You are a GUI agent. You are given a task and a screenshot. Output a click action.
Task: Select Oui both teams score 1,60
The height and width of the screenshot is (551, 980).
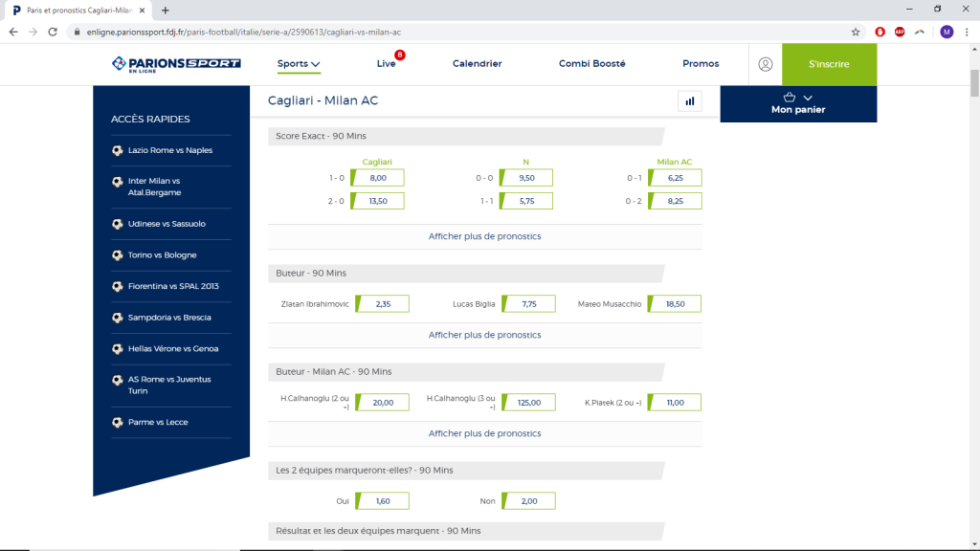point(383,501)
